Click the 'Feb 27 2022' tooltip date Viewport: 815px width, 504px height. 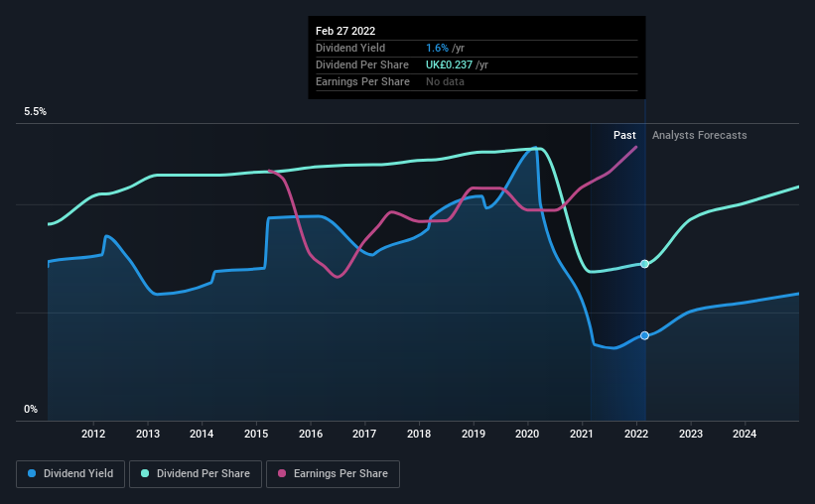point(345,31)
